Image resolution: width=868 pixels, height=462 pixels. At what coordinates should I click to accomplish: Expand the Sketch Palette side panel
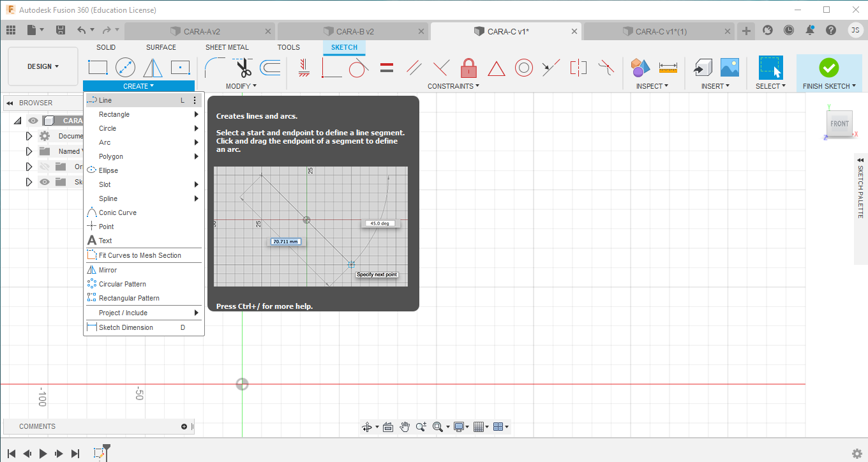click(x=860, y=160)
